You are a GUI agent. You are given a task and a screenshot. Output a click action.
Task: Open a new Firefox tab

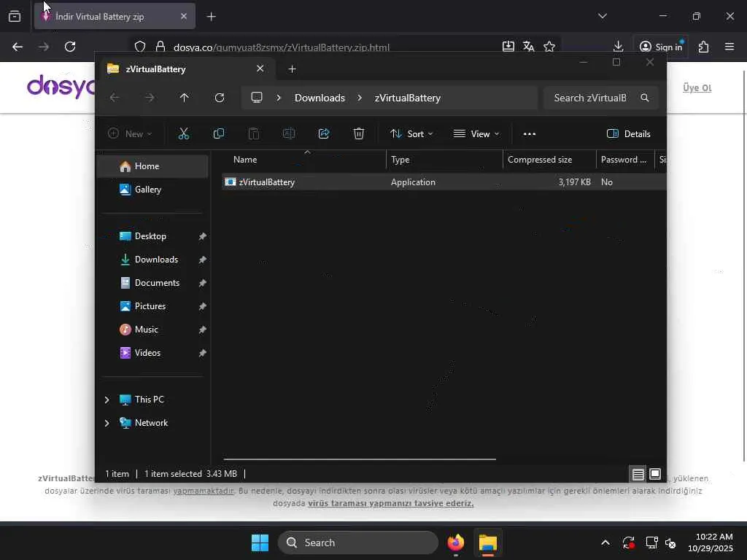pos(212,17)
